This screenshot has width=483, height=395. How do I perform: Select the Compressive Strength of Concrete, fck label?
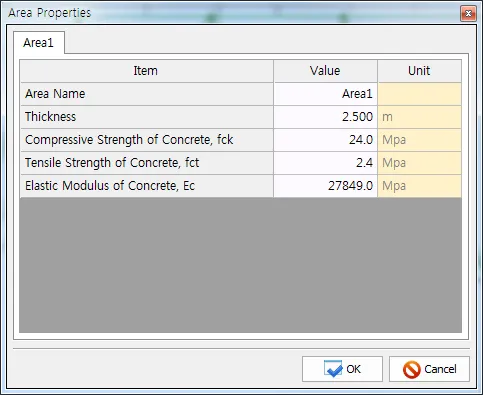tap(147, 140)
